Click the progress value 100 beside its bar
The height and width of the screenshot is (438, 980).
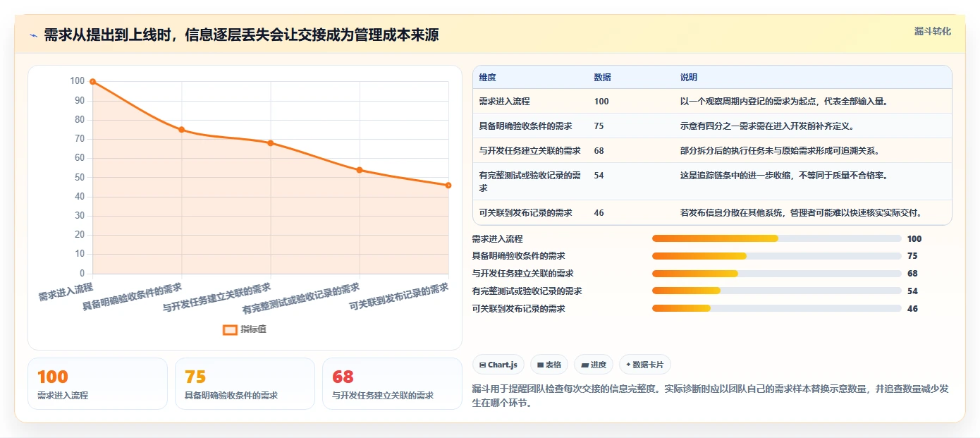[914, 238]
